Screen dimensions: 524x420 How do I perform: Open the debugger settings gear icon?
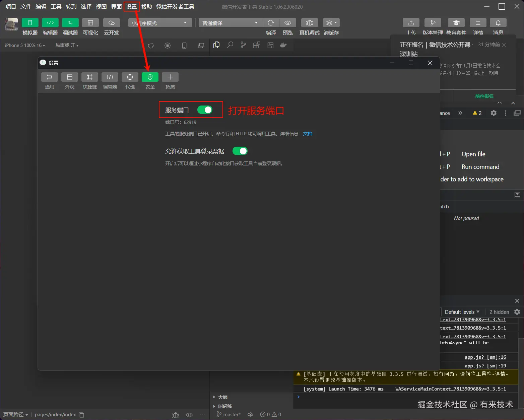coord(494,113)
